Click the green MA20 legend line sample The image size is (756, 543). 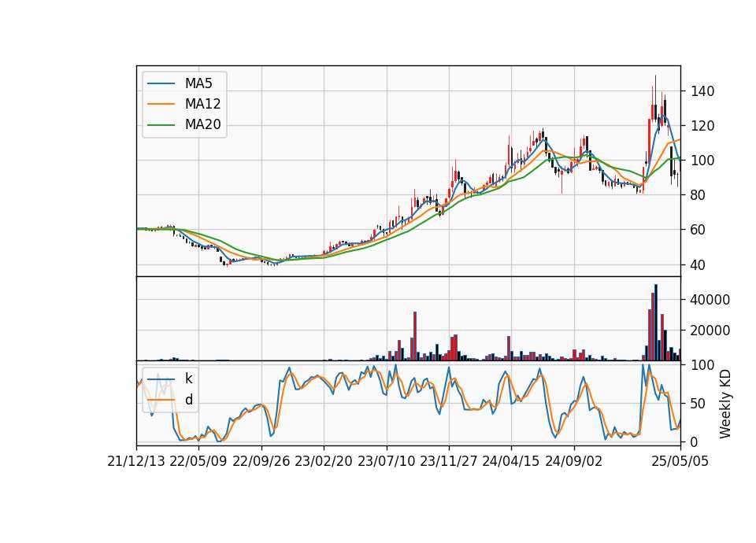click(161, 125)
